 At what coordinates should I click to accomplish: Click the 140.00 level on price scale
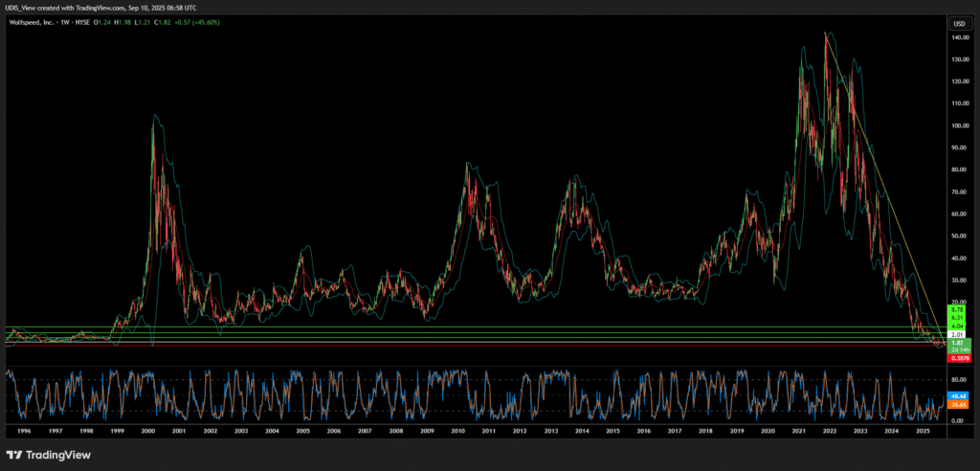click(957, 38)
